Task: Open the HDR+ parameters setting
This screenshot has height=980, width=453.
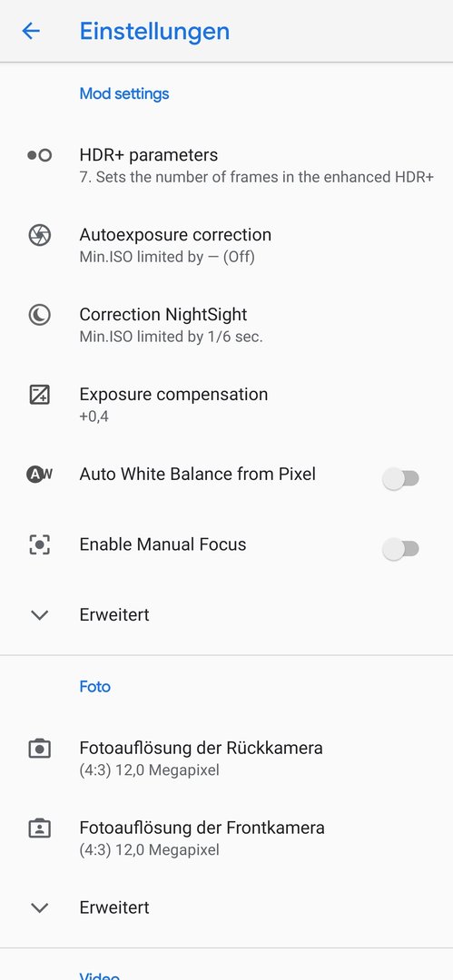Action: pos(227,165)
